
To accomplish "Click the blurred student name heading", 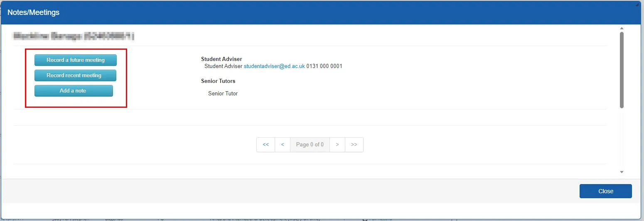I will (74, 36).
